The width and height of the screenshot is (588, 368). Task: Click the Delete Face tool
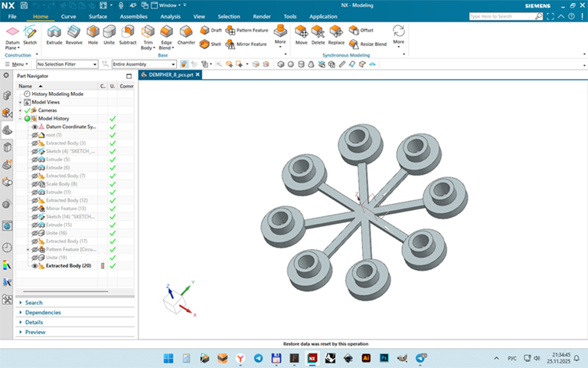click(x=318, y=35)
